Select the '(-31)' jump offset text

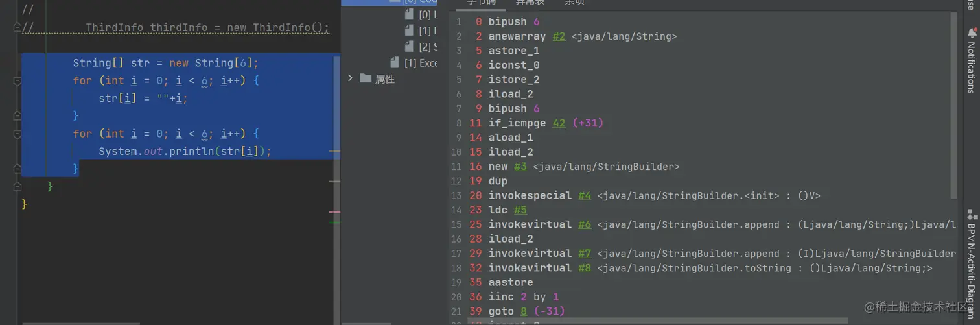pos(549,311)
